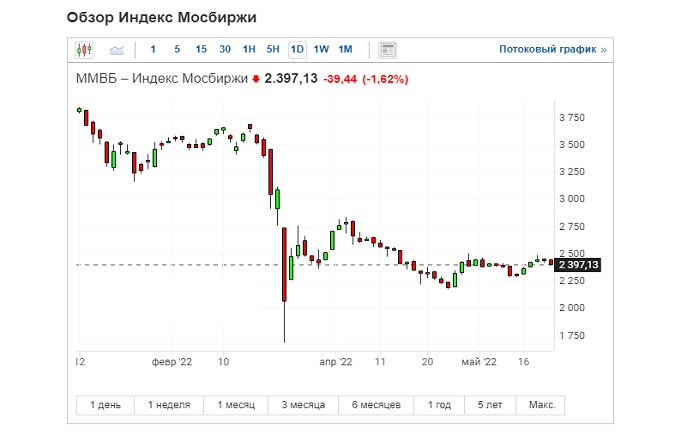Set range to 3 месяца
675x448 pixels.
pos(303,405)
